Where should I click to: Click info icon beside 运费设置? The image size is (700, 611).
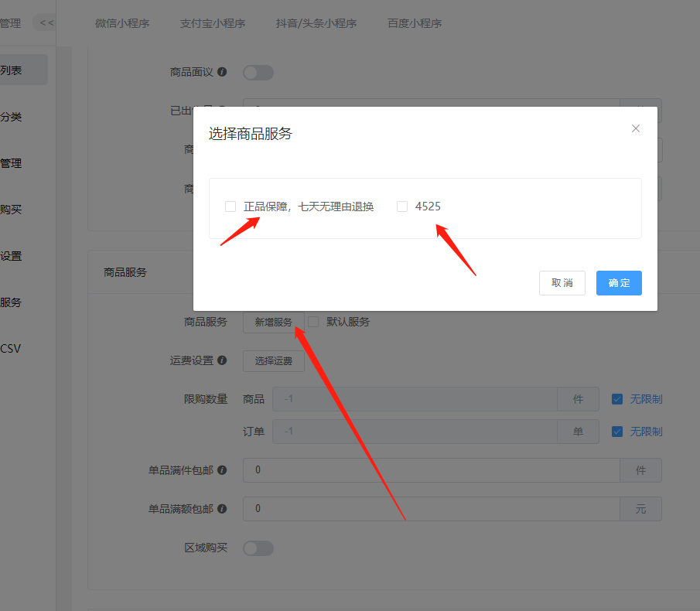[x=222, y=360]
